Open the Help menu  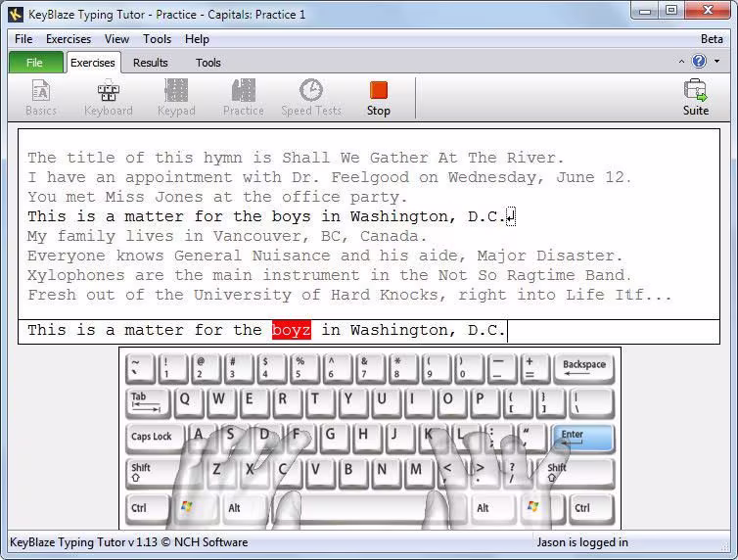coord(197,39)
